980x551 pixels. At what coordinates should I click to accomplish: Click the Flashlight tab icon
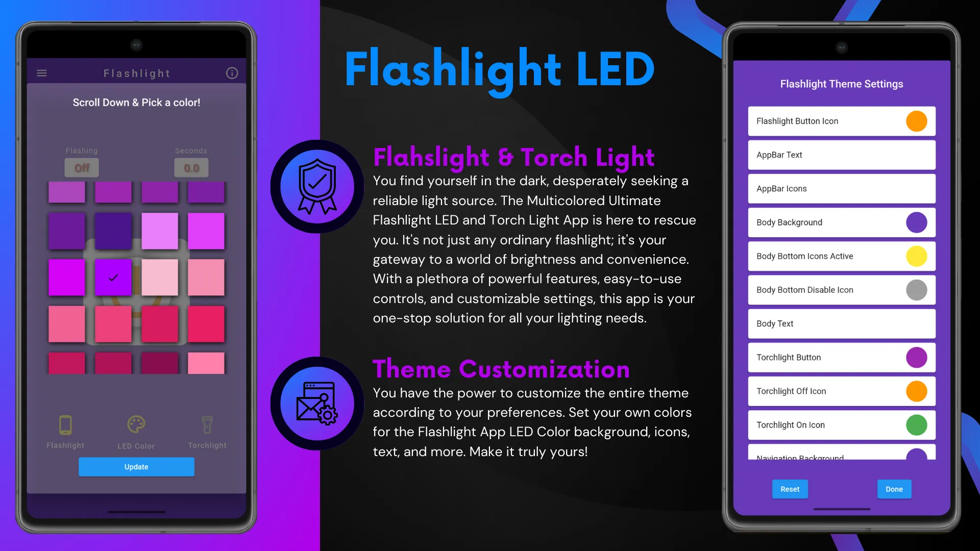coord(65,424)
